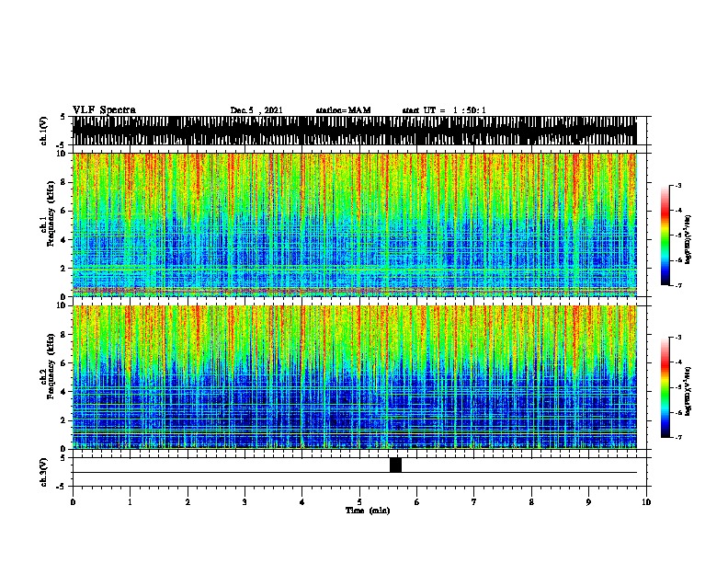Click the '6' tick on the time axis
Viewport: 728px width, 563px height.
417,502
